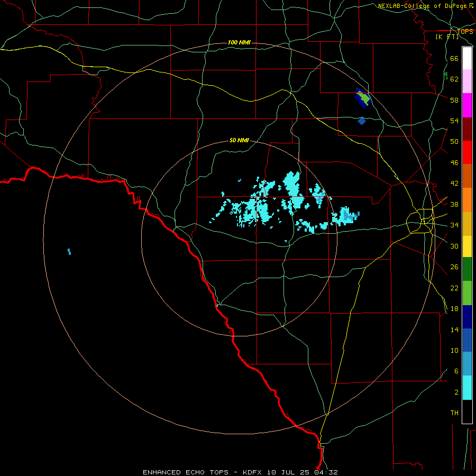Image resolution: width=476 pixels, height=476 pixels.
Task: Click the ENHANCED ECHO TOPS caption
Action: click(x=186, y=472)
